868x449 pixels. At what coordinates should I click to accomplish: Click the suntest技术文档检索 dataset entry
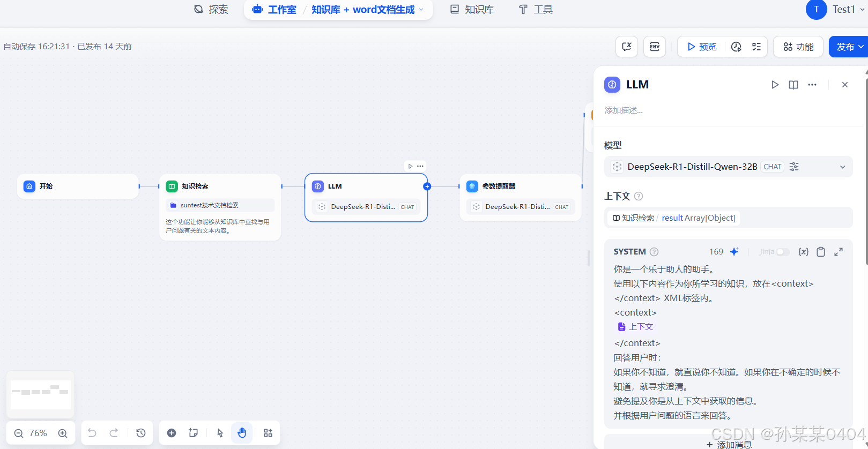(x=220, y=205)
